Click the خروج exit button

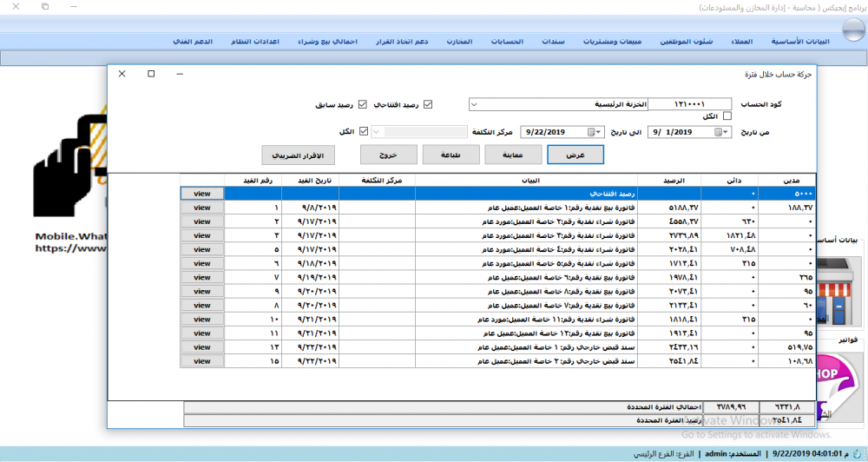tap(388, 155)
